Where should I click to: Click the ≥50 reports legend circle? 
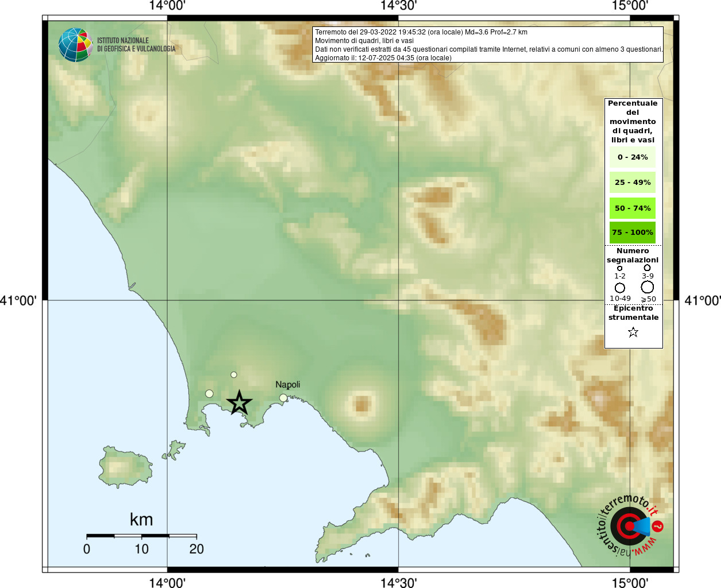tap(647, 287)
